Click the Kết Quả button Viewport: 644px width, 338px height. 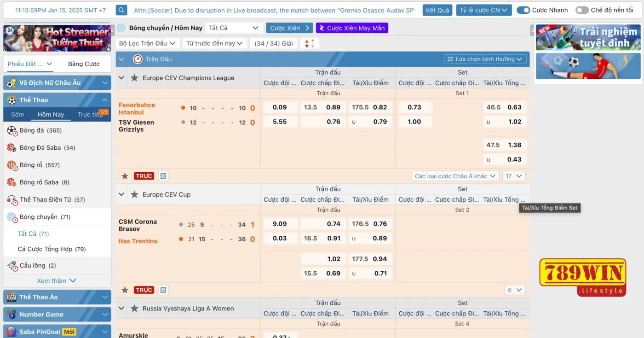[437, 9]
